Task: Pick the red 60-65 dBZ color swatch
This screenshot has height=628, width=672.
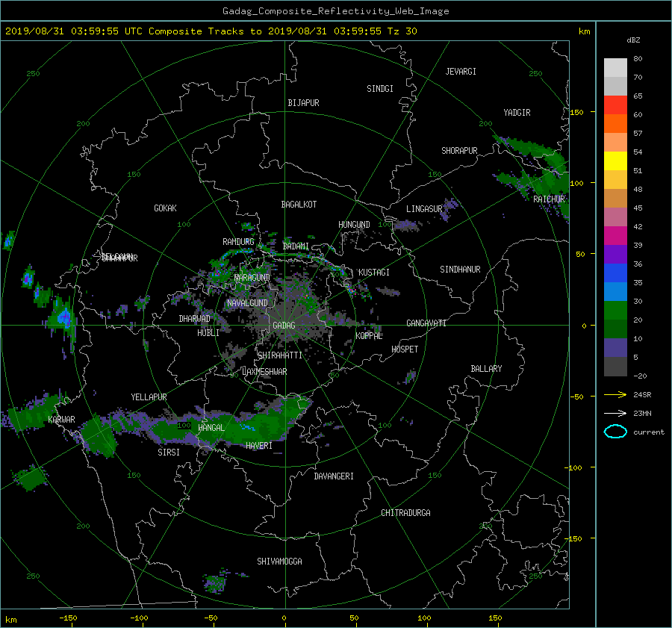Action: click(x=615, y=105)
